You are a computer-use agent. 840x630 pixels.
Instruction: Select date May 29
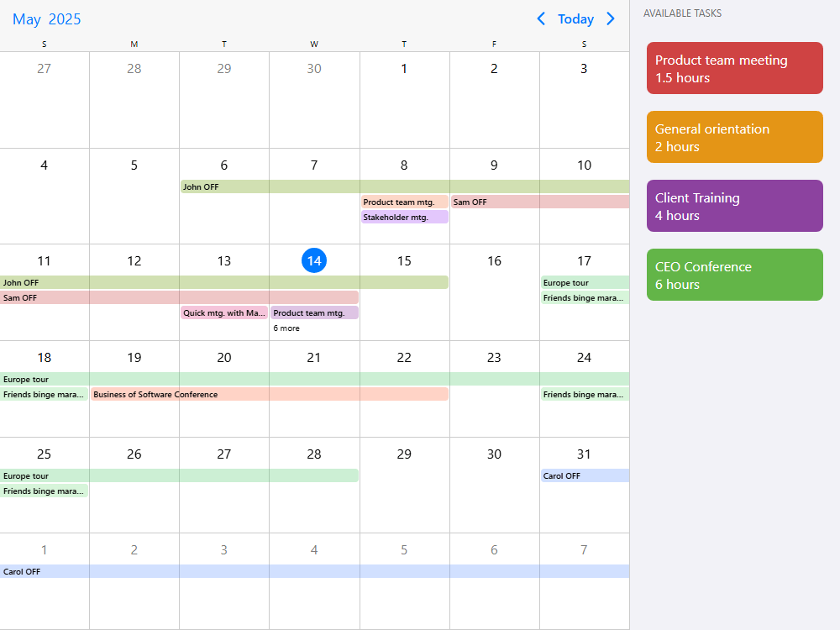[404, 454]
